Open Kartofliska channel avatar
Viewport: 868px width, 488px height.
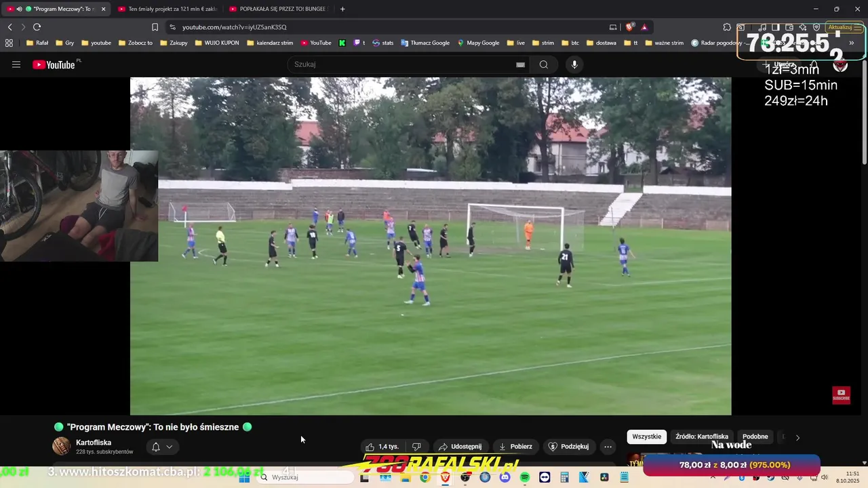pyautogui.click(x=61, y=446)
